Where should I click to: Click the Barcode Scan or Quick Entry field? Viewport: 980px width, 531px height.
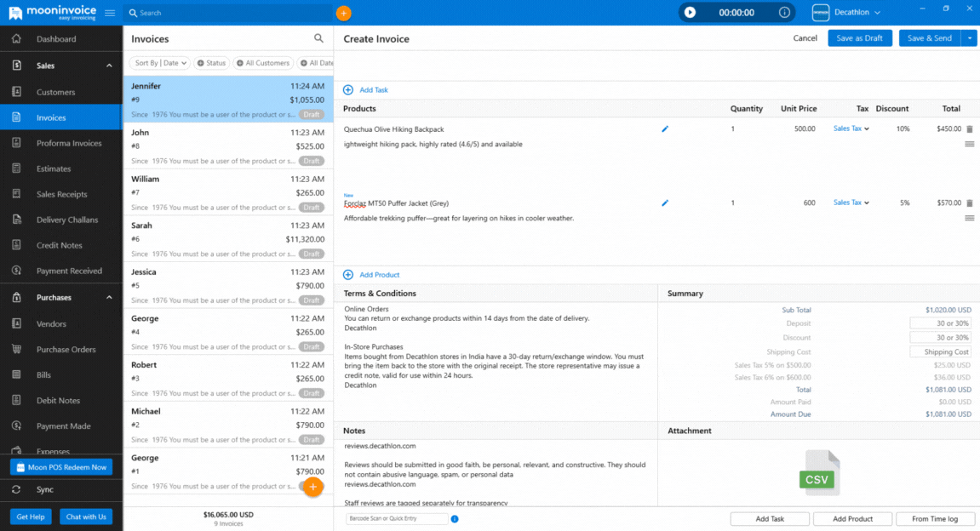(397, 518)
